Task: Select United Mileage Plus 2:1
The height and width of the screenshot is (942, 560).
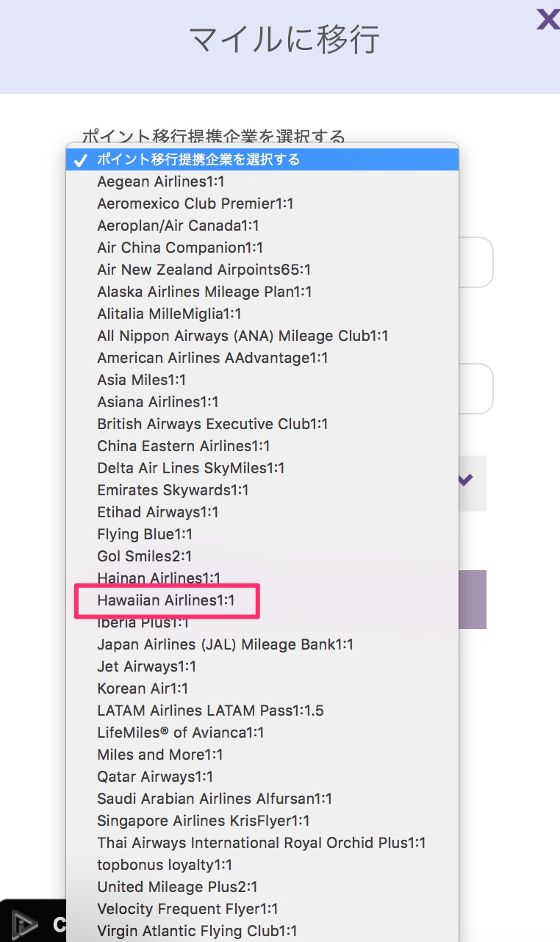Action: tap(177, 887)
